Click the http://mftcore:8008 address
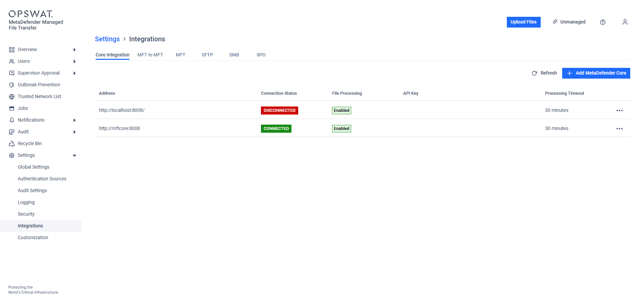Image resolution: width=644 pixels, height=306 pixels. coord(119,128)
